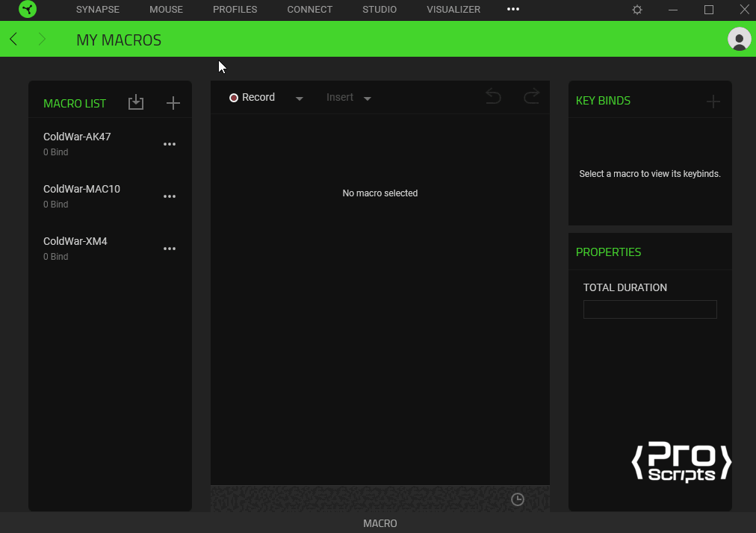
Task: Open options menu for ColdWar-MAC10
Action: click(170, 196)
